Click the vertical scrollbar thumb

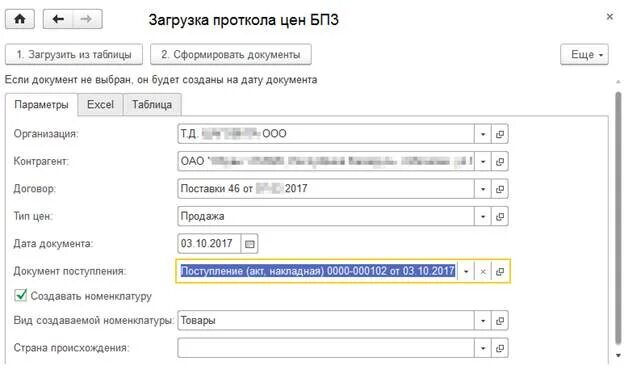click(618, 218)
